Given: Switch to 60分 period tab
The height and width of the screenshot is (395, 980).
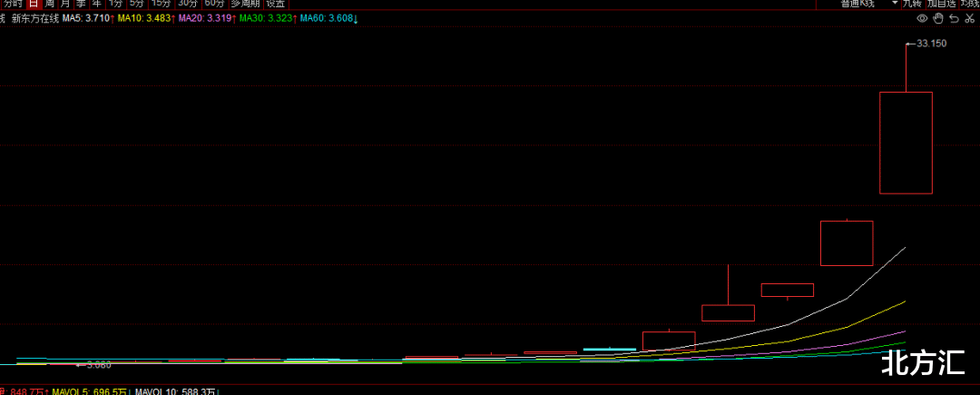Looking at the screenshot, I should click(x=214, y=3).
